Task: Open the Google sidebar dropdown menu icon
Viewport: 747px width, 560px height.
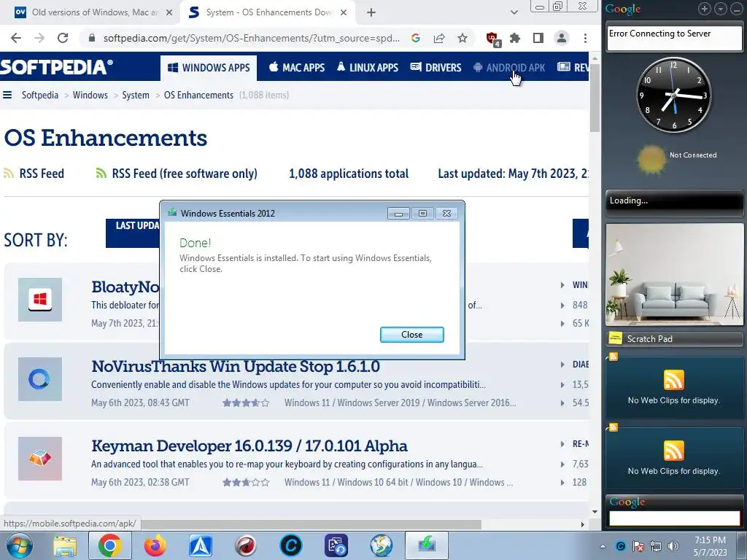Action: (720, 9)
